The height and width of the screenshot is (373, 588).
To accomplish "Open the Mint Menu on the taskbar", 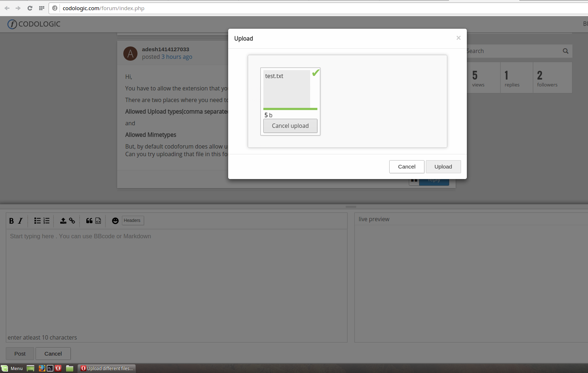I will [x=12, y=368].
